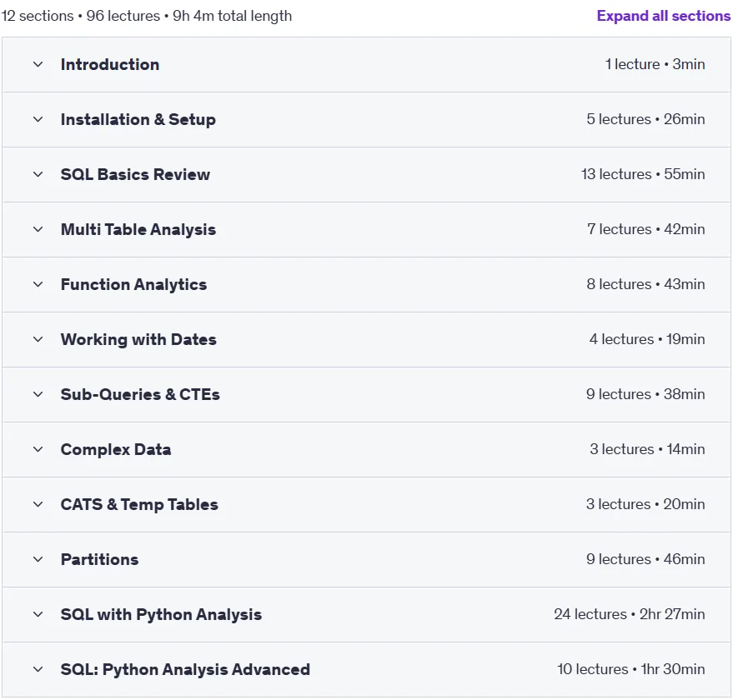Expand the Introduction section chevron
The height and width of the screenshot is (700, 733).
[38, 64]
